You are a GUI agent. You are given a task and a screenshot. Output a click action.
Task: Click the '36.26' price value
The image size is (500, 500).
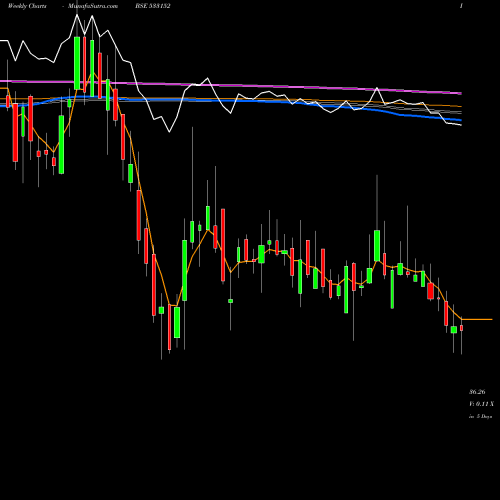(477, 392)
